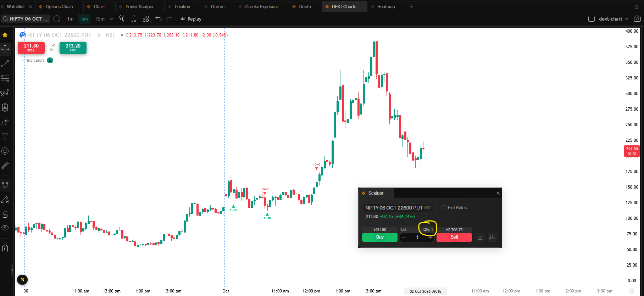Open the chart layout grid selector
The width and height of the screenshot is (644, 296).
click(146, 19)
